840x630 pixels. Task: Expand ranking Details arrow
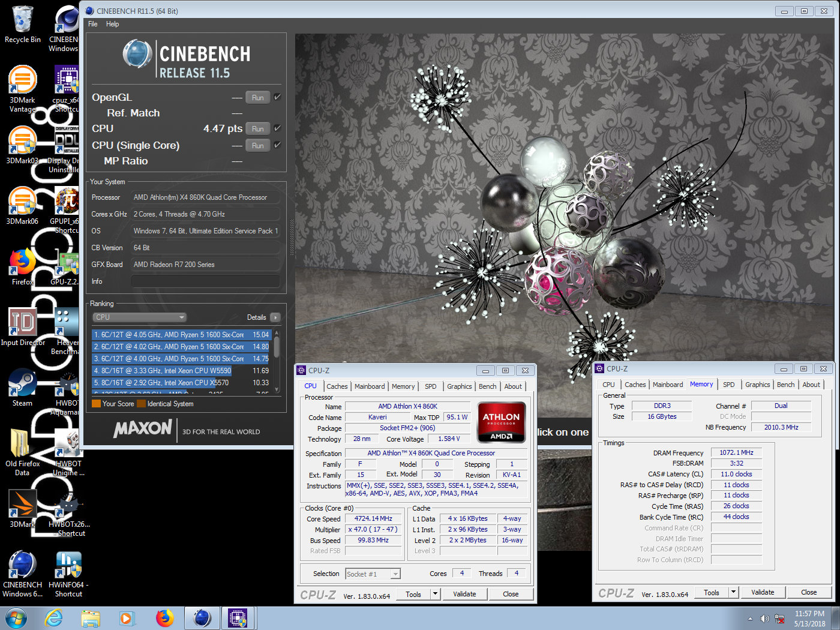click(275, 317)
